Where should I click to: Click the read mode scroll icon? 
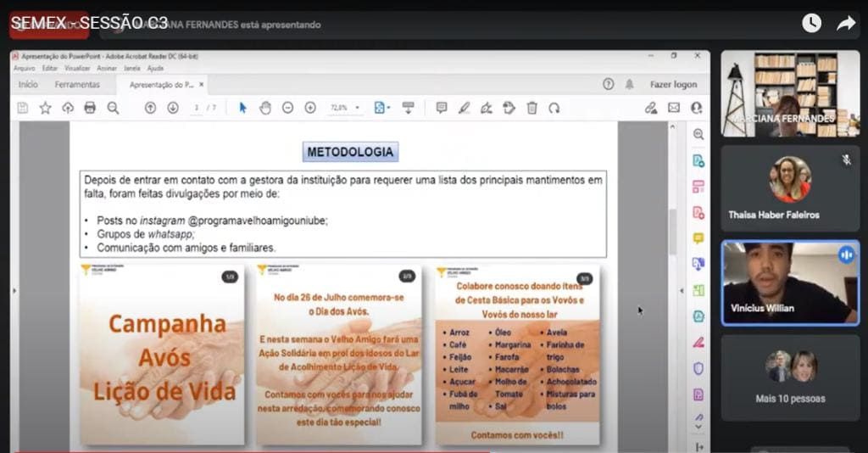(408, 108)
